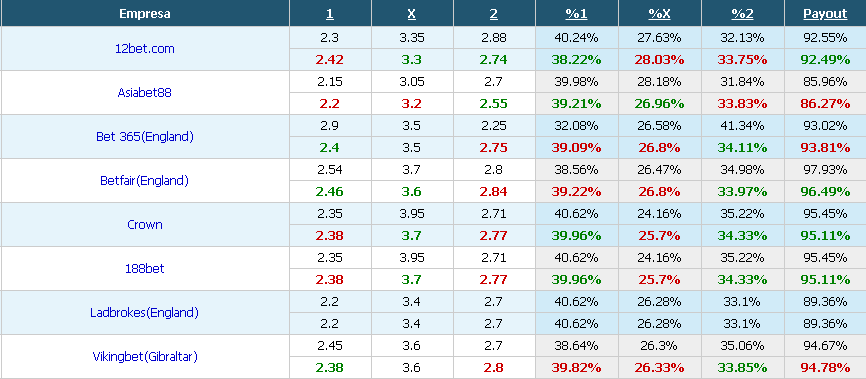Screen dimensions: 866x379
Task: Sort by the %1 column header
Action: point(577,14)
